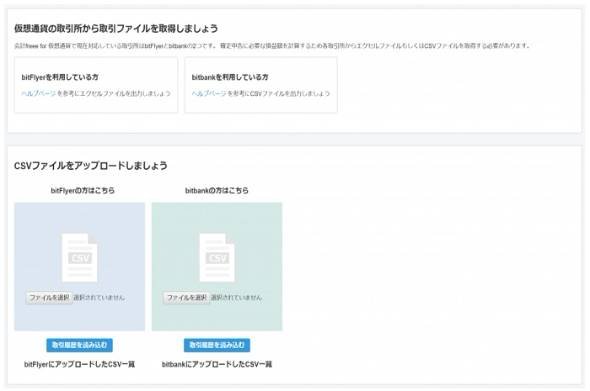Click the blue 取引履歴を読み込む button under bitFlyer
This screenshot has height=391, width=590.
point(79,345)
